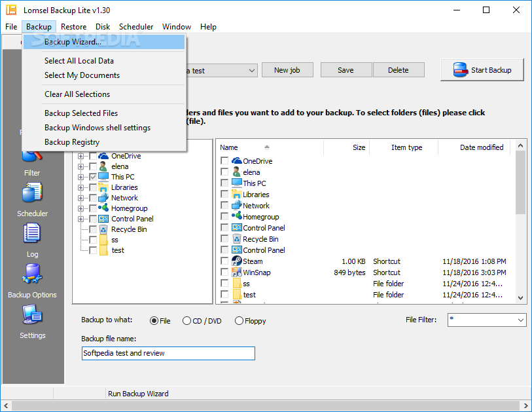Click the This PC icon in file list
The width and height of the screenshot is (532, 412).
pyautogui.click(x=236, y=183)
